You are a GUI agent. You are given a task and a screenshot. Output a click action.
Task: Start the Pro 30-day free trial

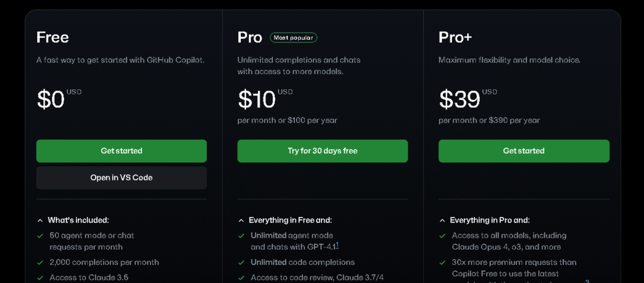pyautogui.click(x=323, y=151)
